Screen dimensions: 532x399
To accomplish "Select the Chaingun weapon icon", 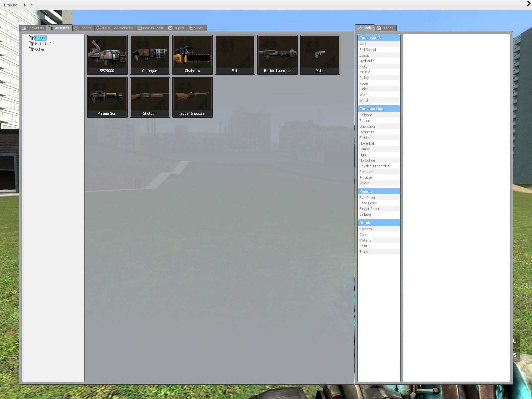I will (150, 55).
